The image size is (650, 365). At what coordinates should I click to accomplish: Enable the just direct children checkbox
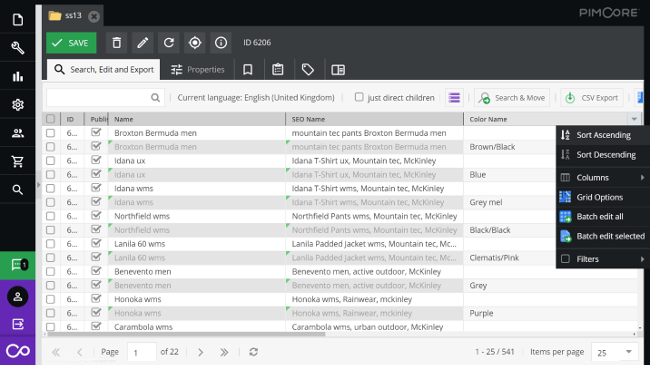[359, 97]
